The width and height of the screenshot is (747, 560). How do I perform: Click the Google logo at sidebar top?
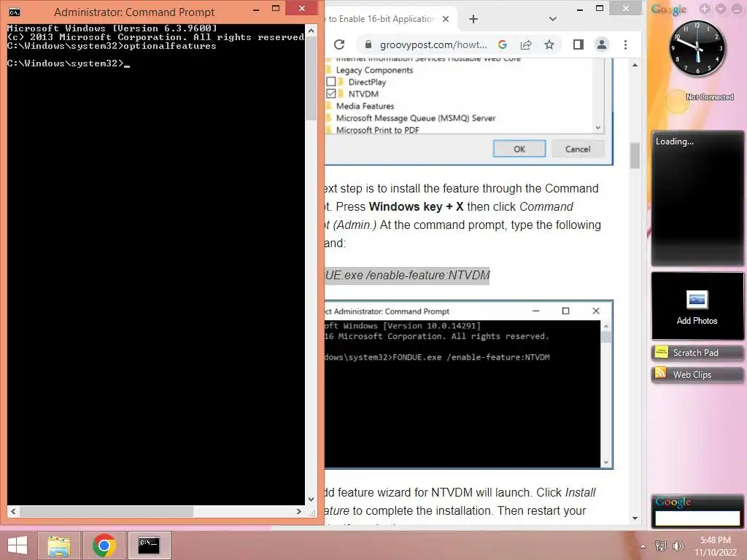pos(669,9)
